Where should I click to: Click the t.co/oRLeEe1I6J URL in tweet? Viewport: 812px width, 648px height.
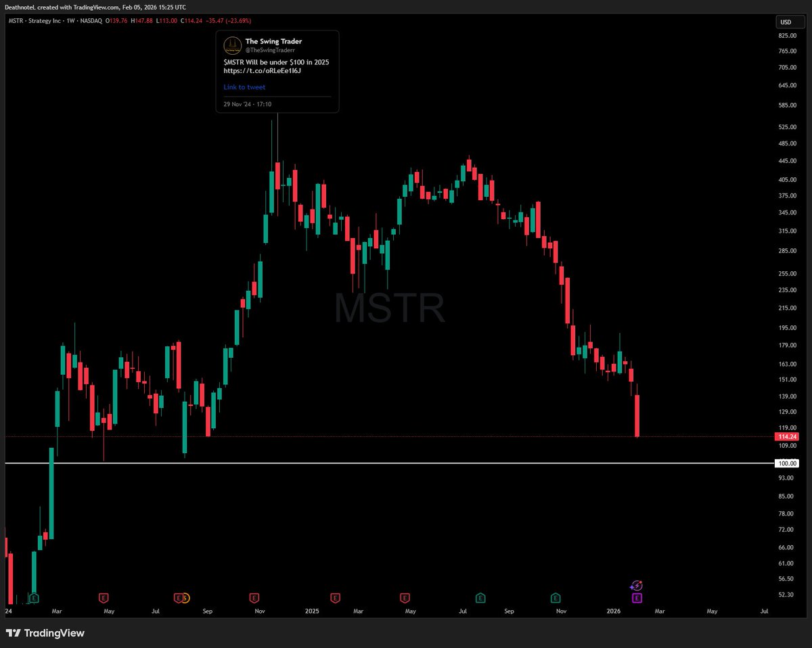(264, 70)
